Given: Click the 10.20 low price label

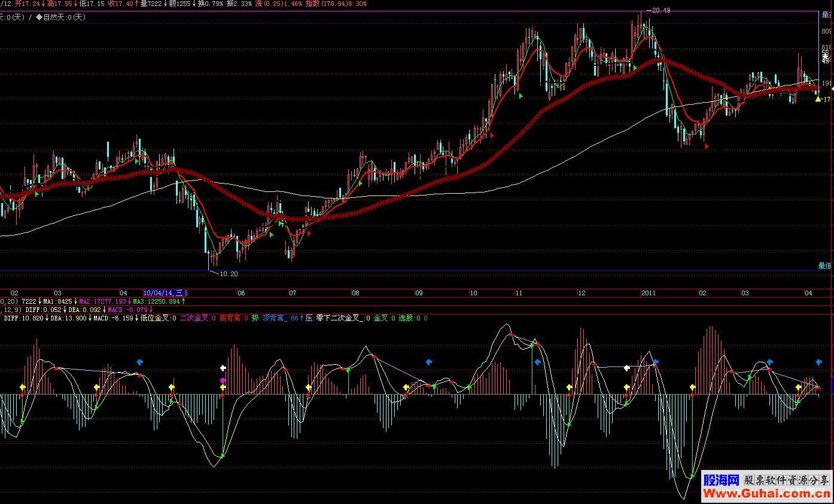Looking at the screenshot, I should (229, 274).
